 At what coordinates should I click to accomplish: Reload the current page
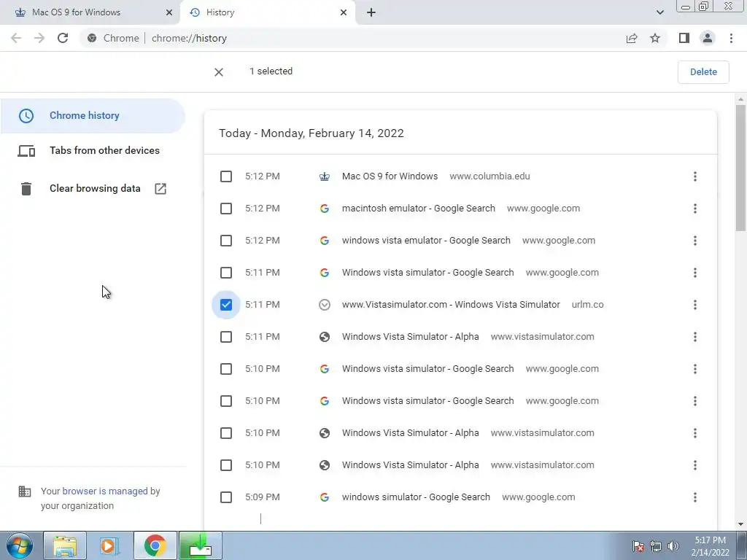pyautogui.click(x=63, y=38)
